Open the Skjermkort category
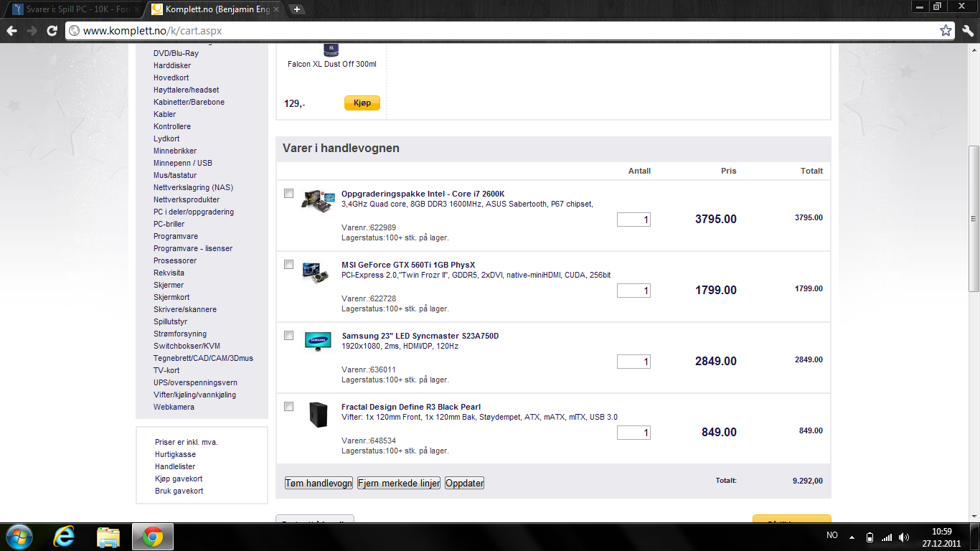Viewport: 980px width, 551px height. [x=171, y=297]
